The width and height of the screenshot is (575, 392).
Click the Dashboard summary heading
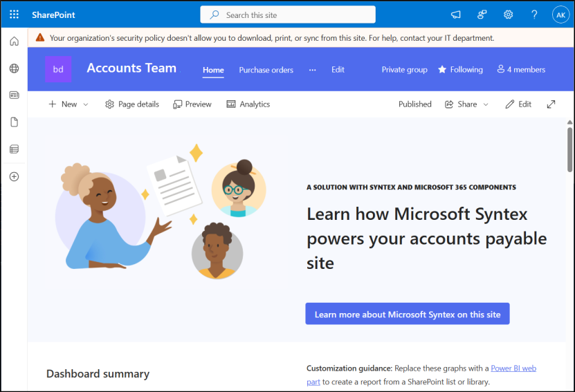[98, 374]
